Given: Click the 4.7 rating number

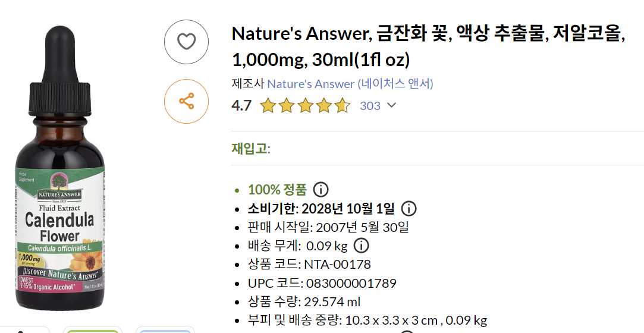Looking at the screenshot, I should click(x=241, y=106).
